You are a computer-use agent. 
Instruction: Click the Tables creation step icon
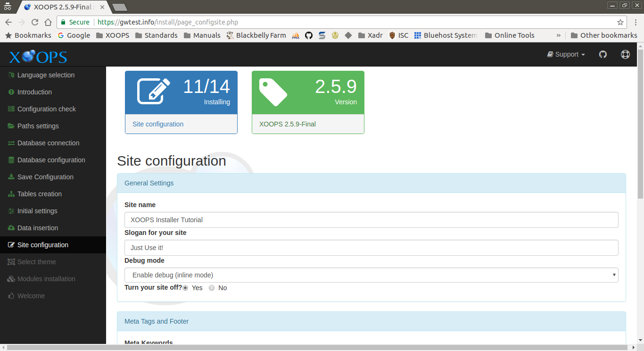click(x=11, y=194)
